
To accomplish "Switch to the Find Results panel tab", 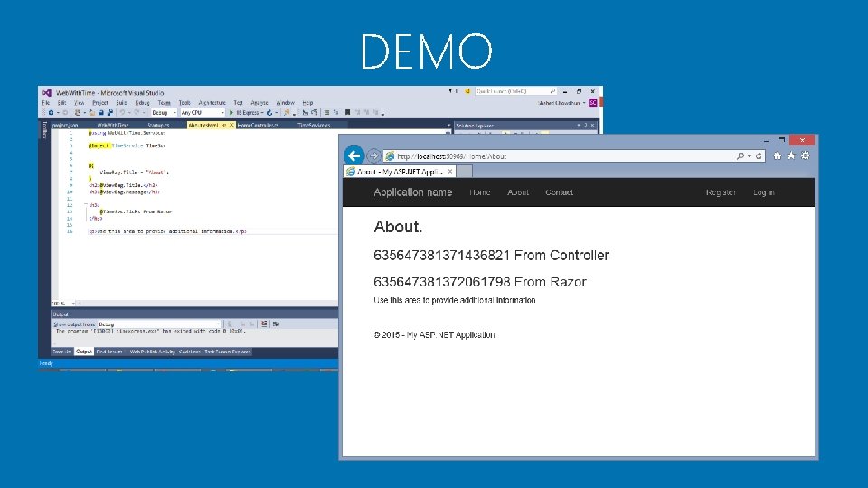I will (x=109, y=352).
